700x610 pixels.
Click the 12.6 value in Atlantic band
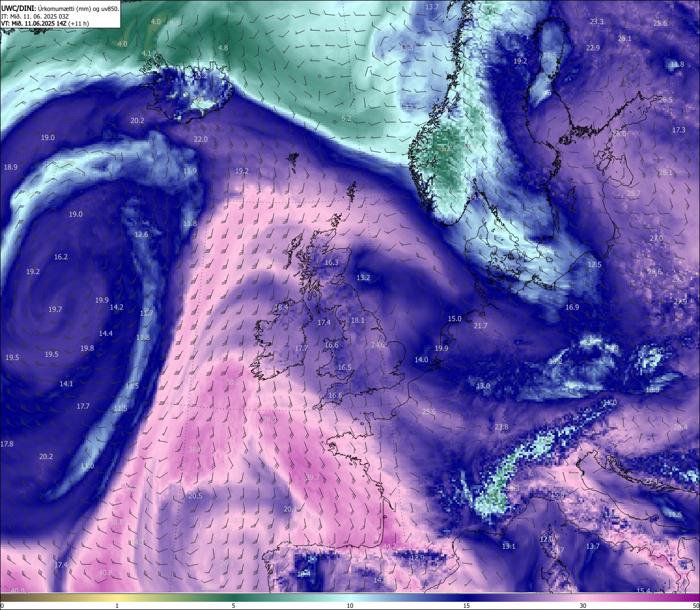(x=141, y=235)
